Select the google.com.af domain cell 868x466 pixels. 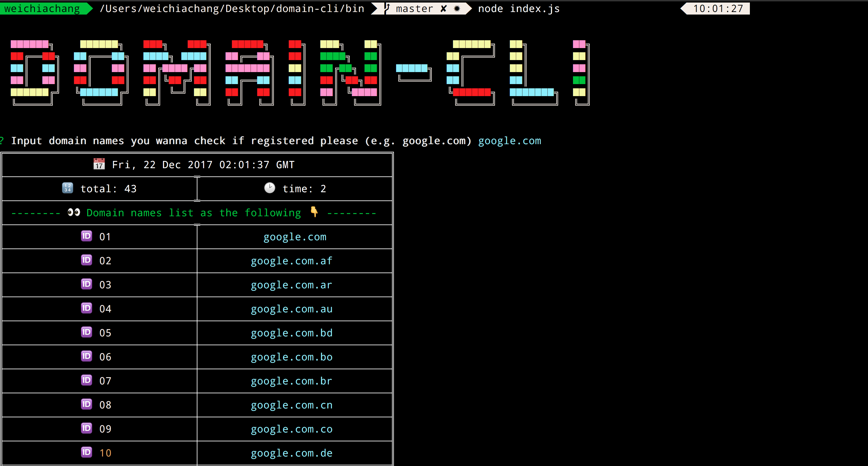tap(295, 261)
